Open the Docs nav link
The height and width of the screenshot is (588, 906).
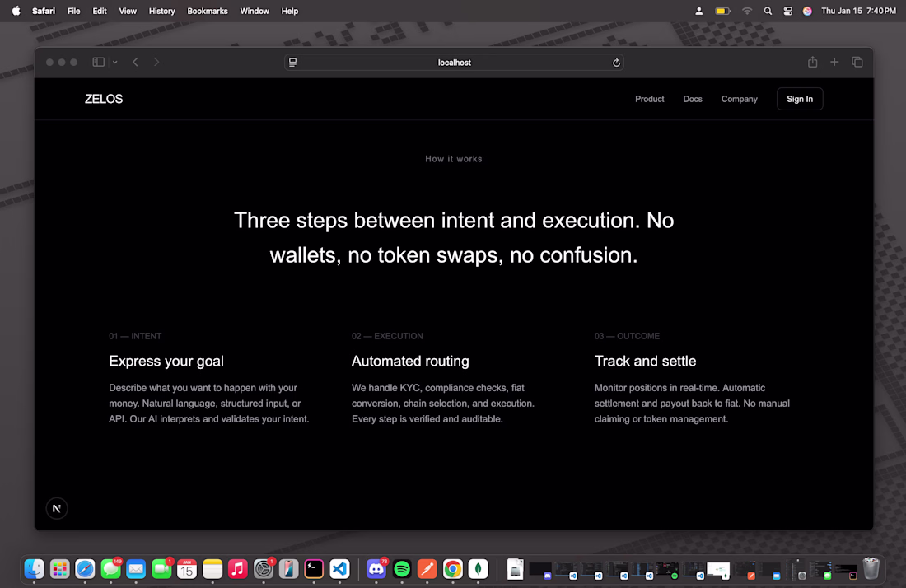(692, 99)
